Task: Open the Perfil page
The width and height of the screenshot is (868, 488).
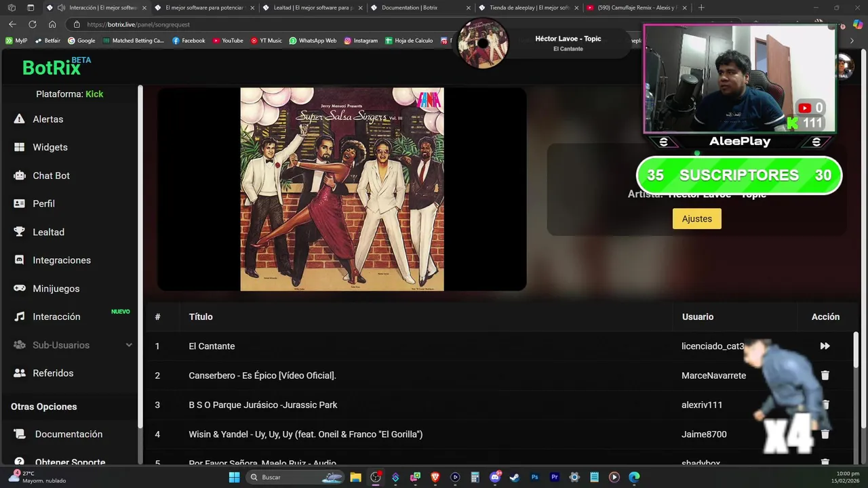Action: tap(43, 203)
